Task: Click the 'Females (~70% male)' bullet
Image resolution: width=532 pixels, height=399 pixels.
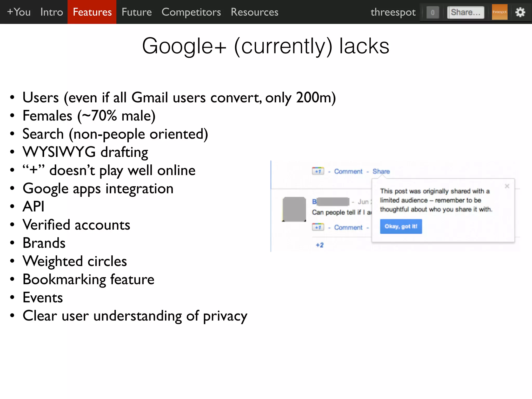Action: (x=89, y=116)
